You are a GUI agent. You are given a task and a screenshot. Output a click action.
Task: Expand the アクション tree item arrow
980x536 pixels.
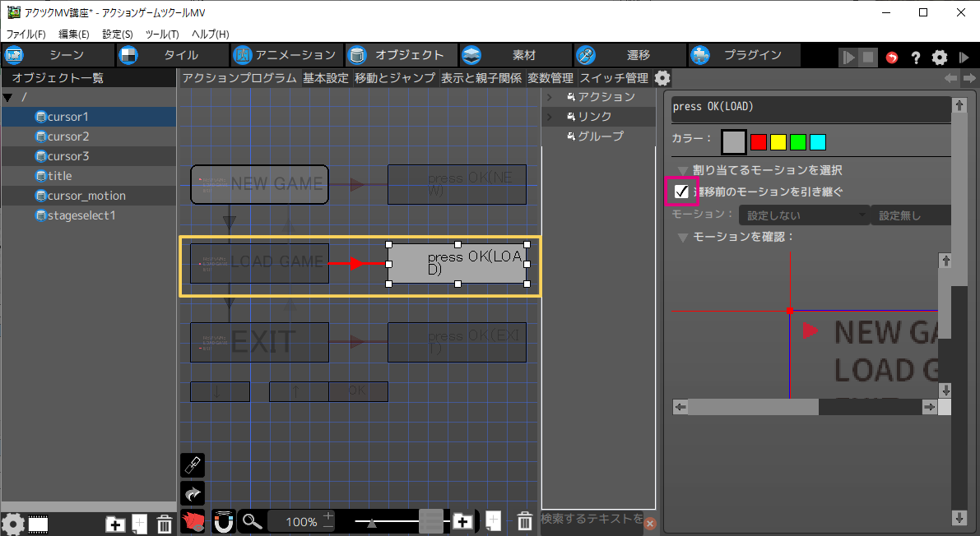point(550,97)
